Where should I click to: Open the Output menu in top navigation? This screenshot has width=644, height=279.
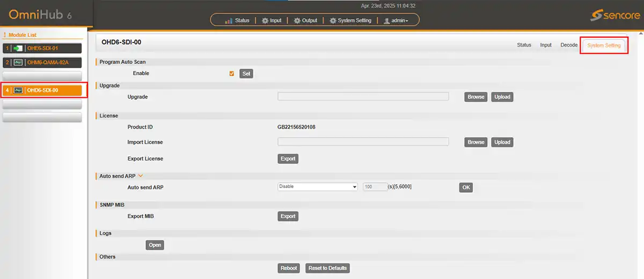point(305,20)
